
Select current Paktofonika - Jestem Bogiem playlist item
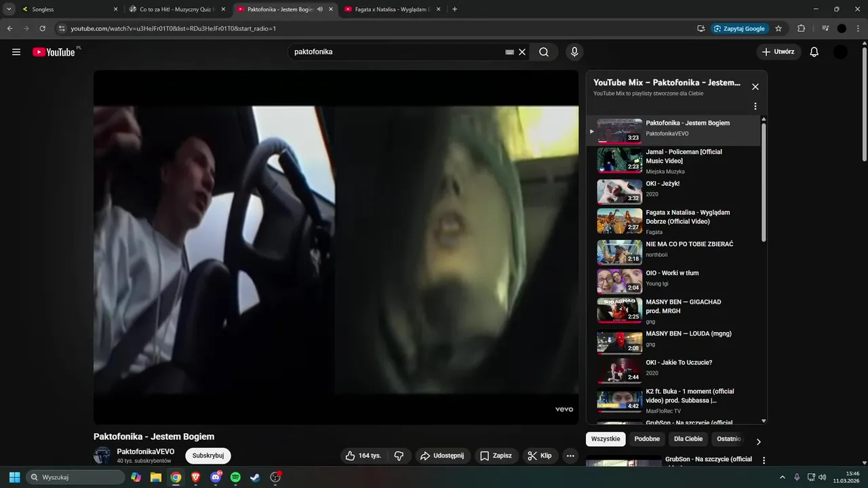tap(673, 131)
